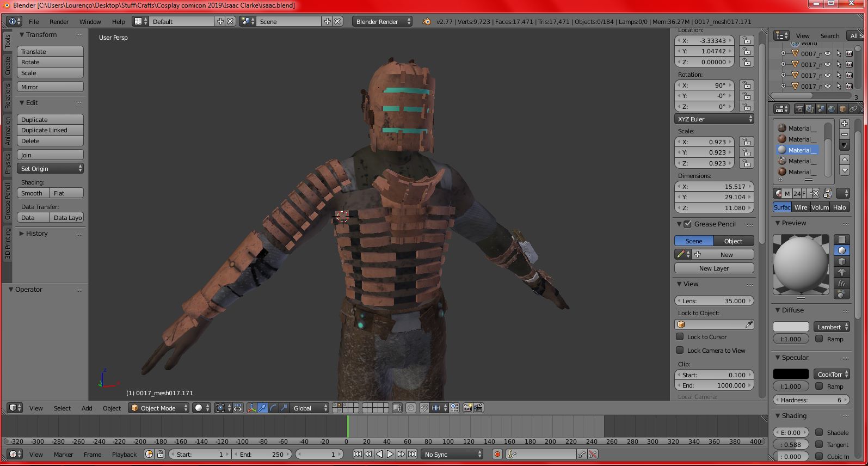Image resolution: width=868 pixels, height=466 pixels.
Task: Open the Blender Render engine dropdown
Action: (x=383, y=21)
